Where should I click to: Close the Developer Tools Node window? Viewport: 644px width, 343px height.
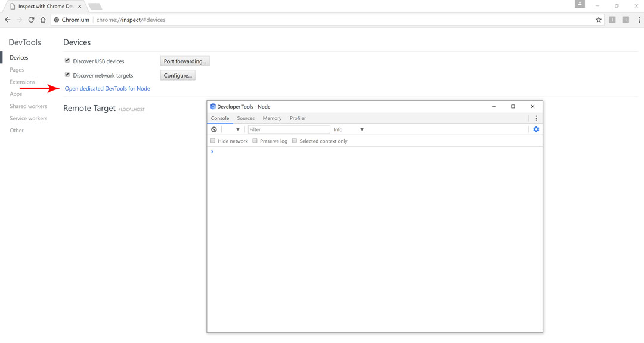(532, 106)
